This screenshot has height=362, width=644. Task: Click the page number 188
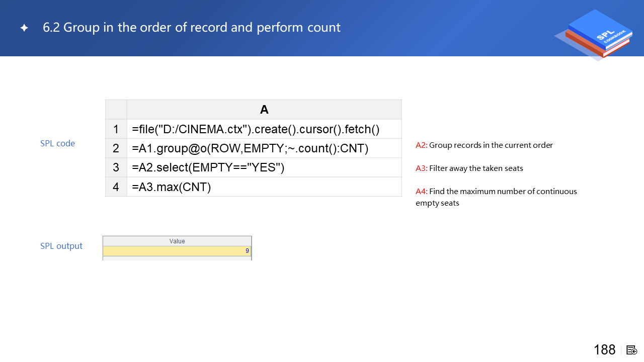[604, 350]
